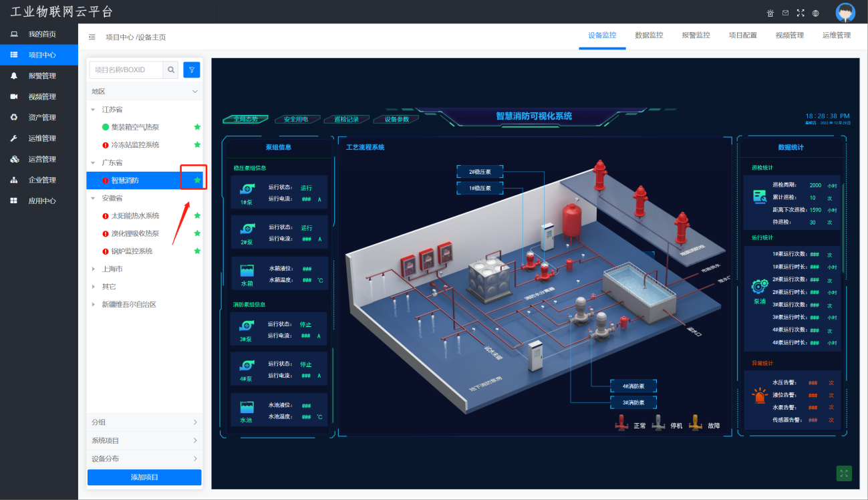Viewport: 868px width, 500px height.
Task: Click the alarm siren icon in header
Action: (770, 13)
